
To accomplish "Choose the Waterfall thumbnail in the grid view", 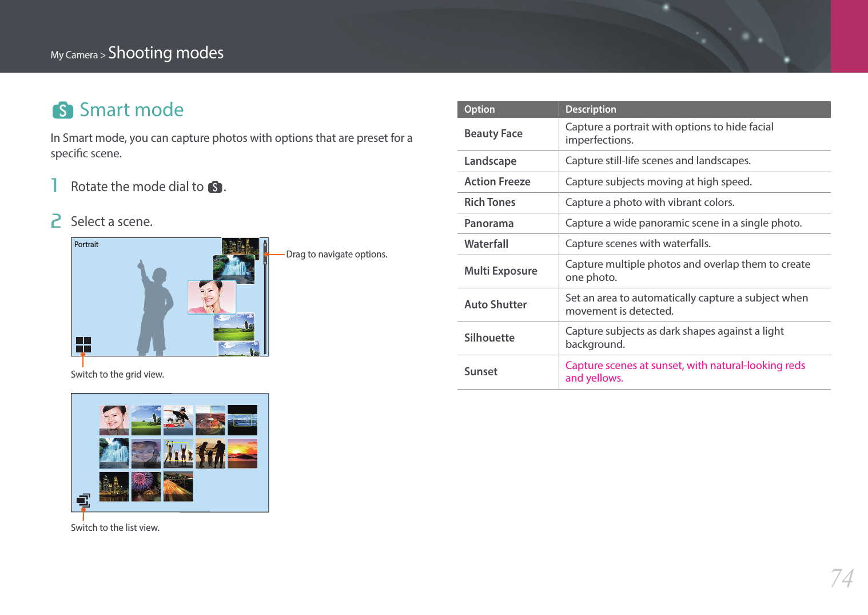I will 114,454.
